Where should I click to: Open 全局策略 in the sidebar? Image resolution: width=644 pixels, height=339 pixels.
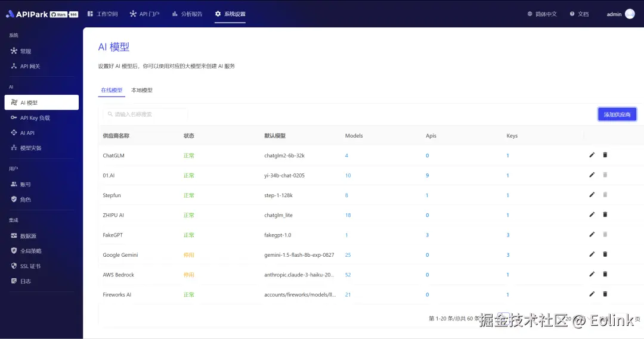(x=42, y=251)
